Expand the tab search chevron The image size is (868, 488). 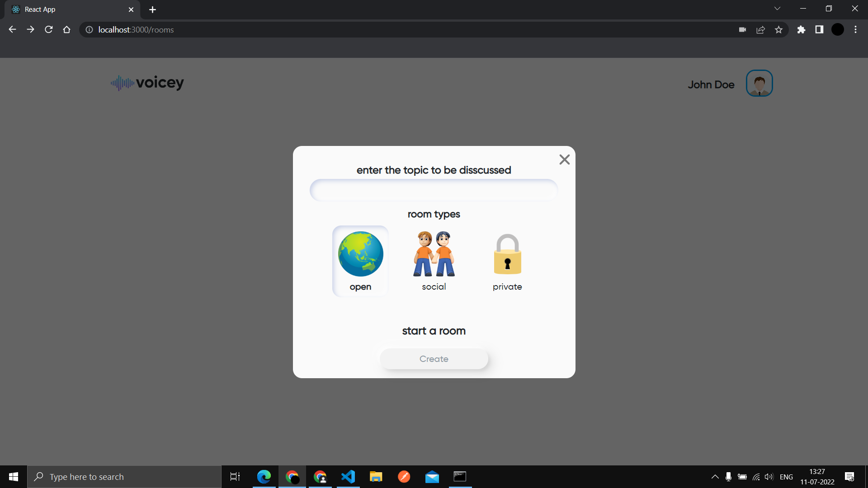[777, 9]
